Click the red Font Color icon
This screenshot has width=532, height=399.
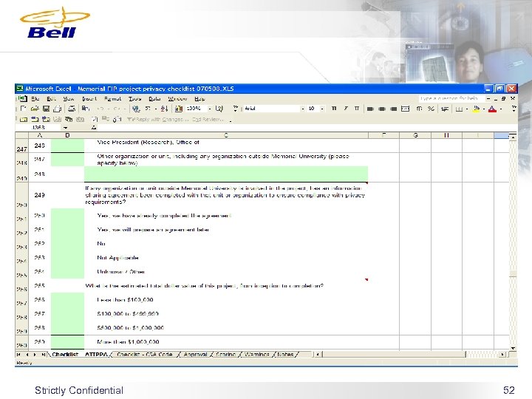492,109
